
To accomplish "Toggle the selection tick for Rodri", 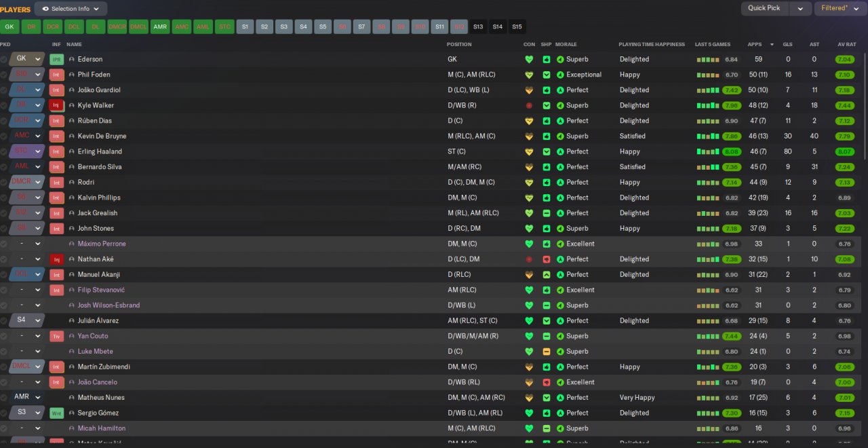I will [4, 183].
